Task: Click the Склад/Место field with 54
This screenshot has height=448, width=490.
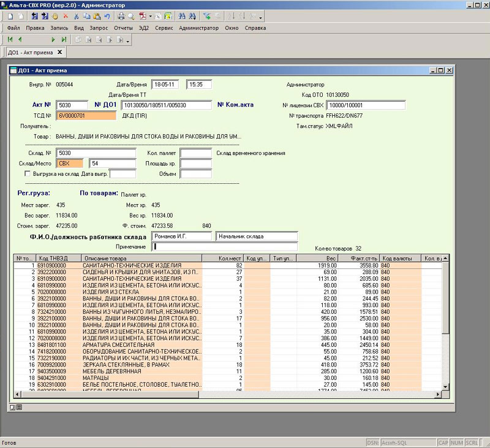Action: click(113, 163)
